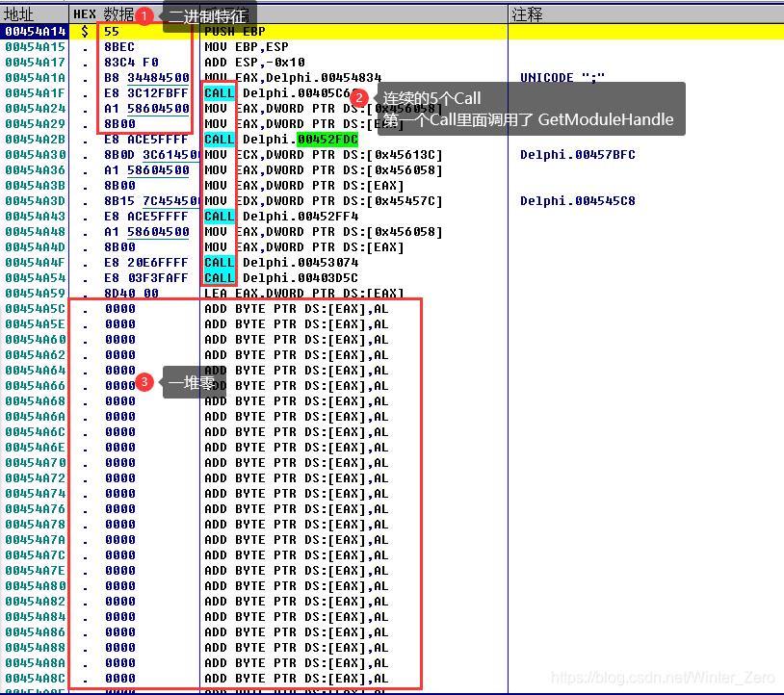This screenshot has width=784, height=695.
Task: Select address 00454A24
Action: (x=36, y=109)
